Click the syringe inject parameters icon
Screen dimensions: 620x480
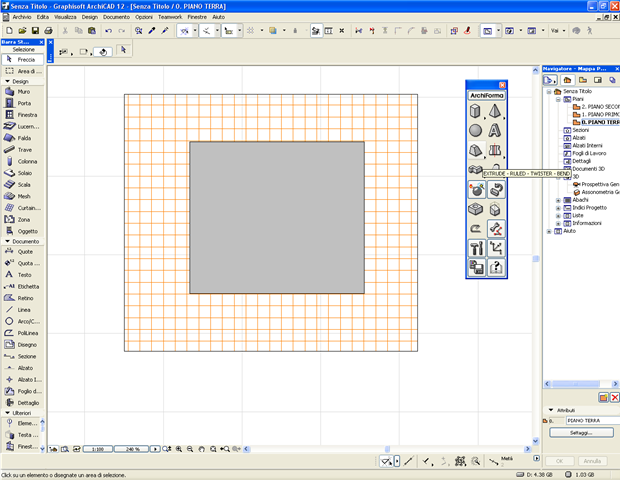click(165, 31)
